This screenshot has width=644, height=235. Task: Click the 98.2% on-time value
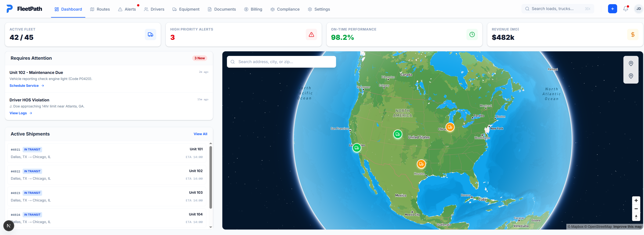pyautogui.click(x=342, y=38)
